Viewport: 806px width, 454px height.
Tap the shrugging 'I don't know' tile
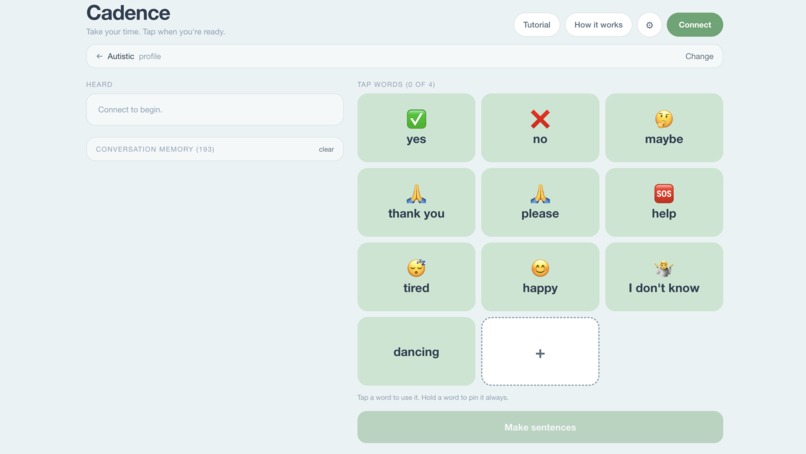click(664, 277)
